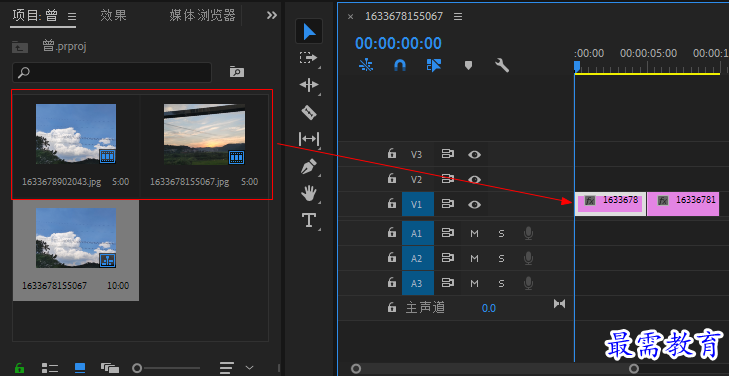The height and width of the screenshot is (376, 729).
Task: Select the Hand tool
Action: 309,193
